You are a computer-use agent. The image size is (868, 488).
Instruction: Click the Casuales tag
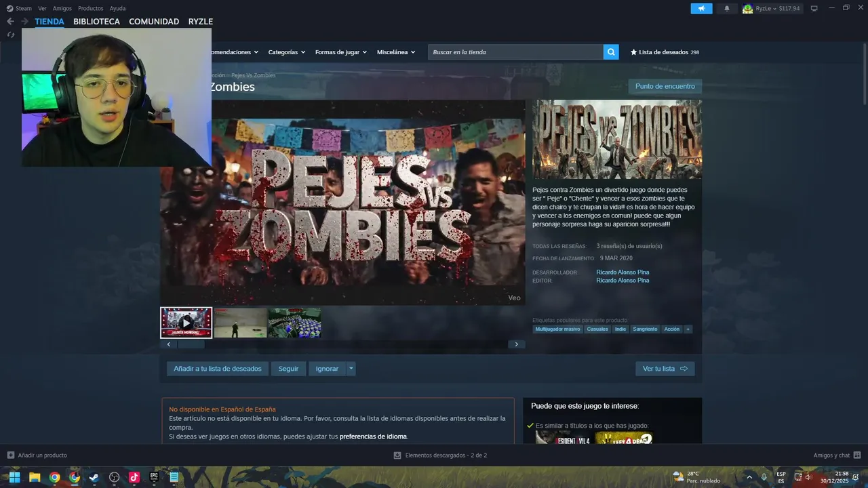point(597,329)
